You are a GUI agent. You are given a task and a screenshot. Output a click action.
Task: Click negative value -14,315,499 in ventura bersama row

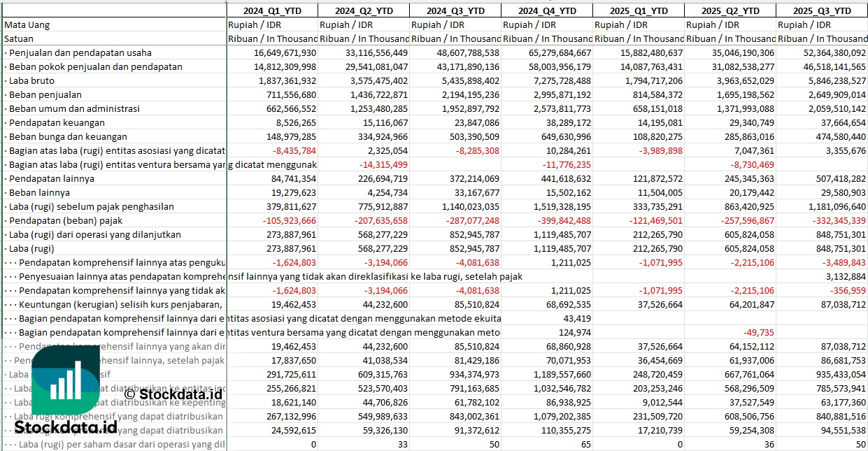click(x=383, y=164)
